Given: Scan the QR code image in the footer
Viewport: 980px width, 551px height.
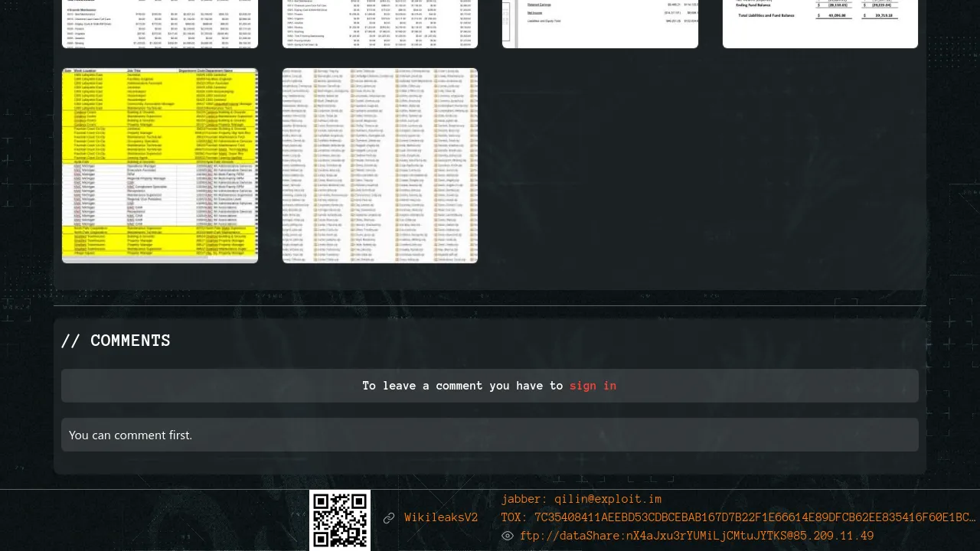Looking at the screenshot, I should (x=340, y=520).
